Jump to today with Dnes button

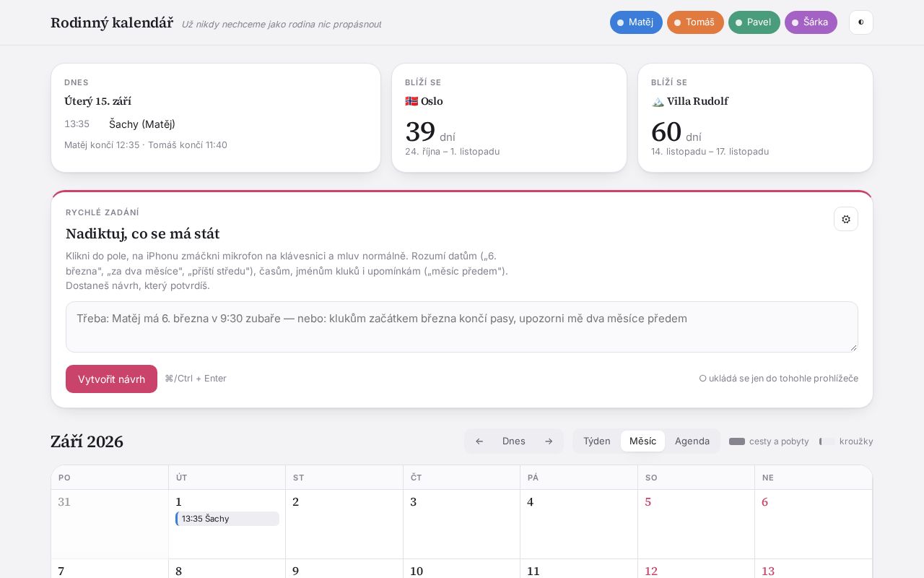click(514, 441)
